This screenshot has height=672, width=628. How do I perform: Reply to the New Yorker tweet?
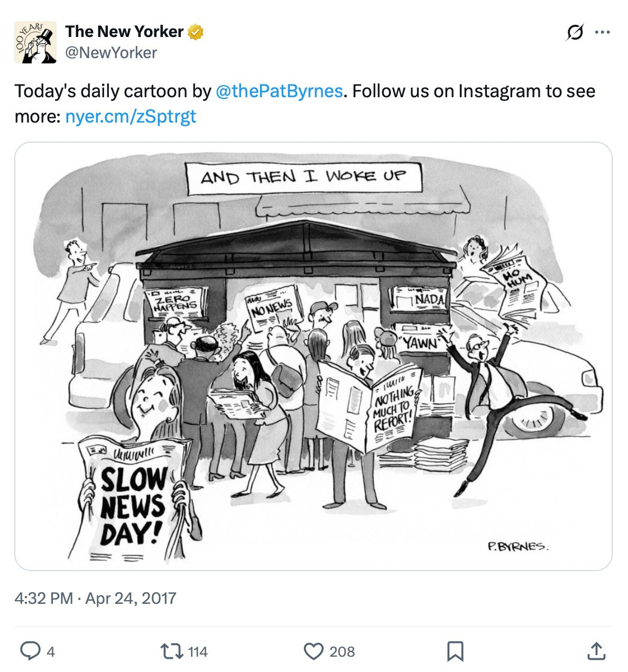pyautogui.click(x=29, y=652)
